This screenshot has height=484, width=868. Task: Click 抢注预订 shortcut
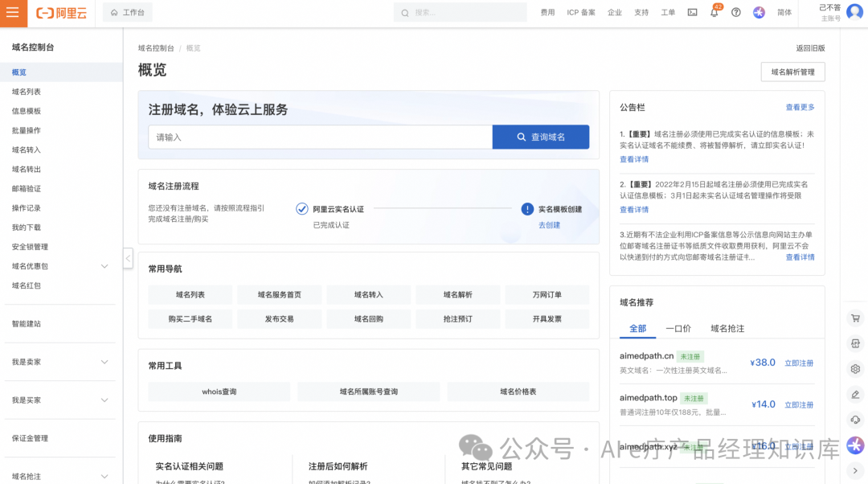pos(458,319)
